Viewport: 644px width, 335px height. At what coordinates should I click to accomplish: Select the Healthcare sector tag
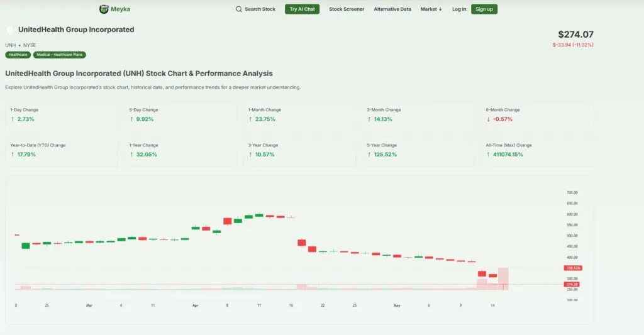18,55
